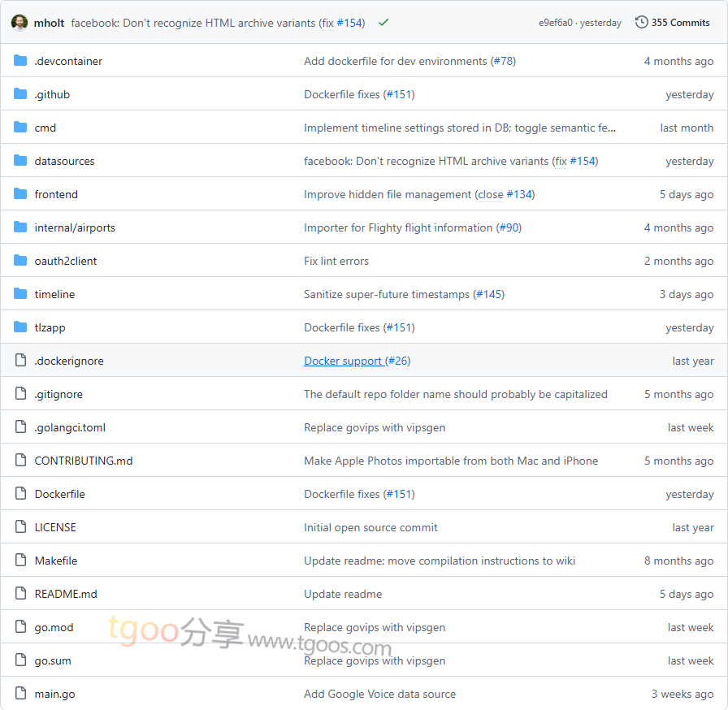Open the internal/airports directory
This screenshot has height=710, width=728.
pos(75,227)
